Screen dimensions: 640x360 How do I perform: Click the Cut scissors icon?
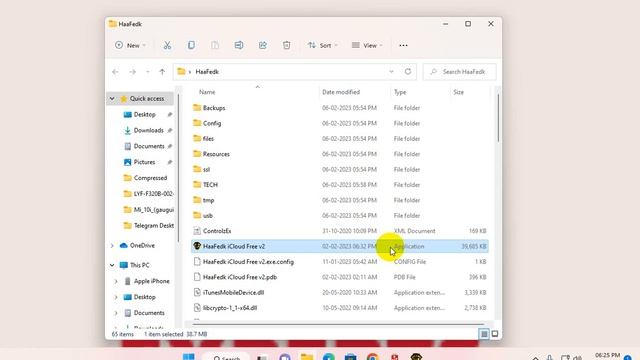(167, 45)
